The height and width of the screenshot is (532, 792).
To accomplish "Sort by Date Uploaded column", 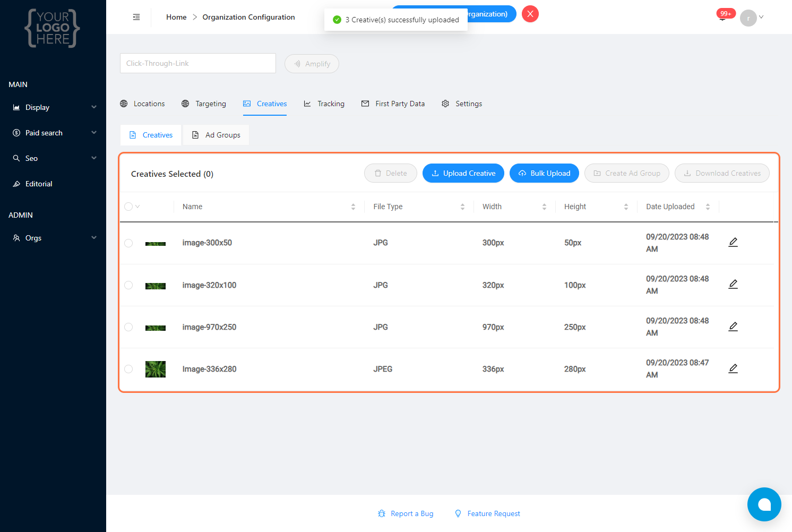I will coord(708,207).
